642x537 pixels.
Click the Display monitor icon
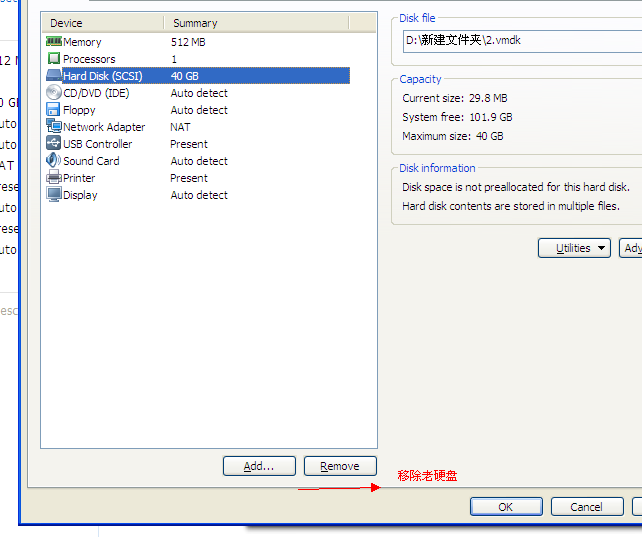point(54,194)
